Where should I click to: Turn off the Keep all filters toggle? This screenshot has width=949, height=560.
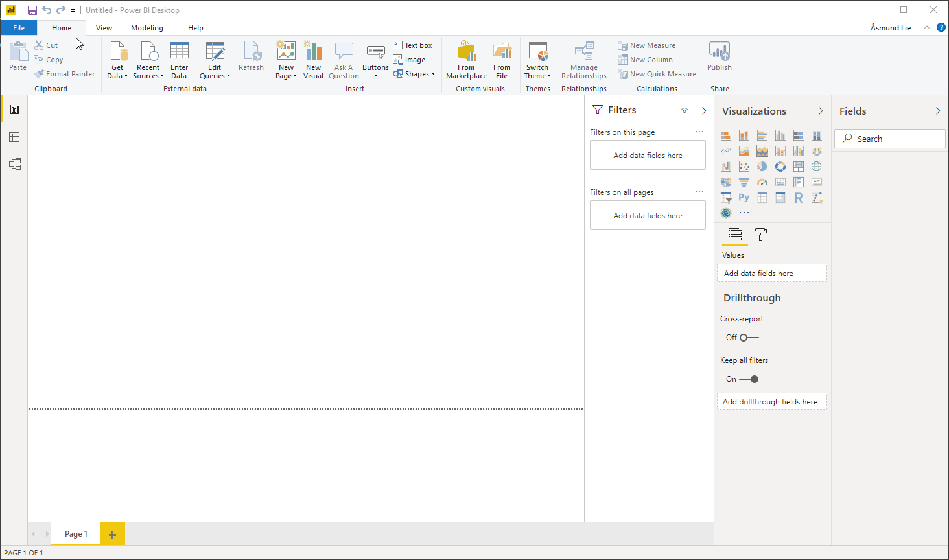click(x=749, y=379)
